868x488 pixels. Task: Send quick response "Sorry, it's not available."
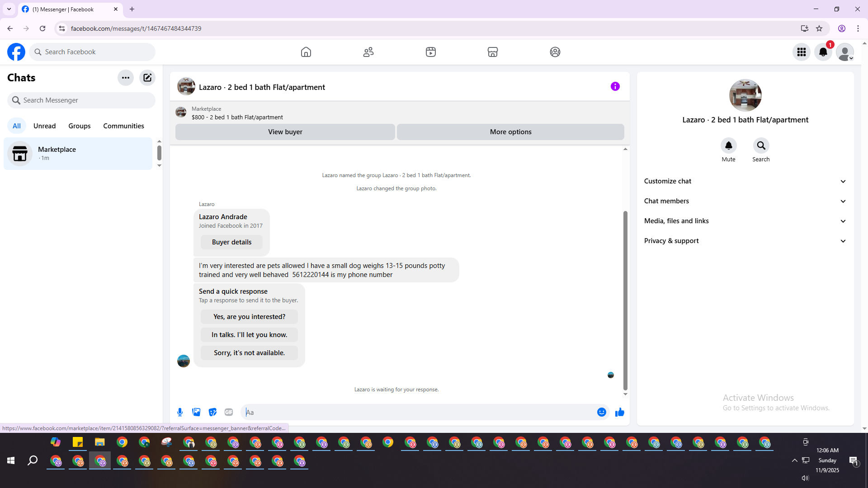(x=249, y=353)
